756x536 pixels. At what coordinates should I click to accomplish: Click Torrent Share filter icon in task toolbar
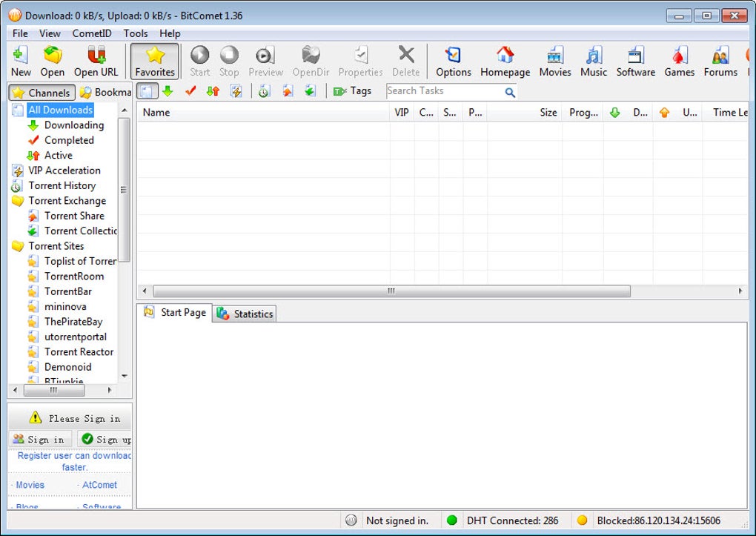click(288, 91)
